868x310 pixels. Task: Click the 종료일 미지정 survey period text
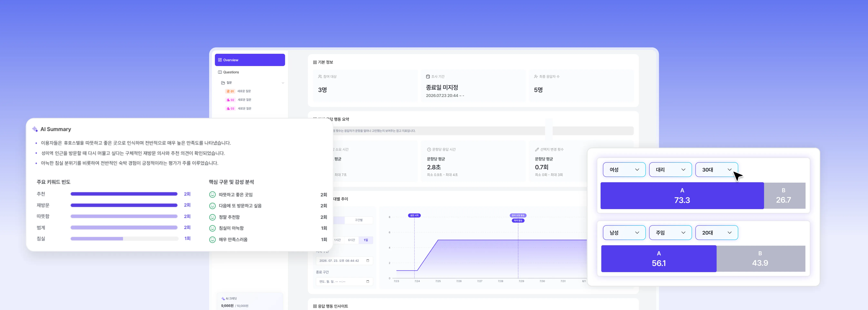click(442, 87)
